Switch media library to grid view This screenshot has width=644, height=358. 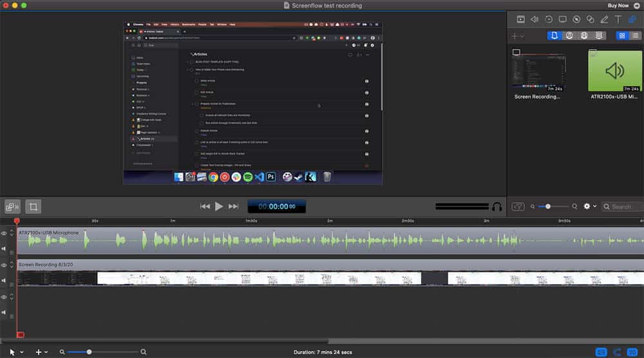click(622, 35)
